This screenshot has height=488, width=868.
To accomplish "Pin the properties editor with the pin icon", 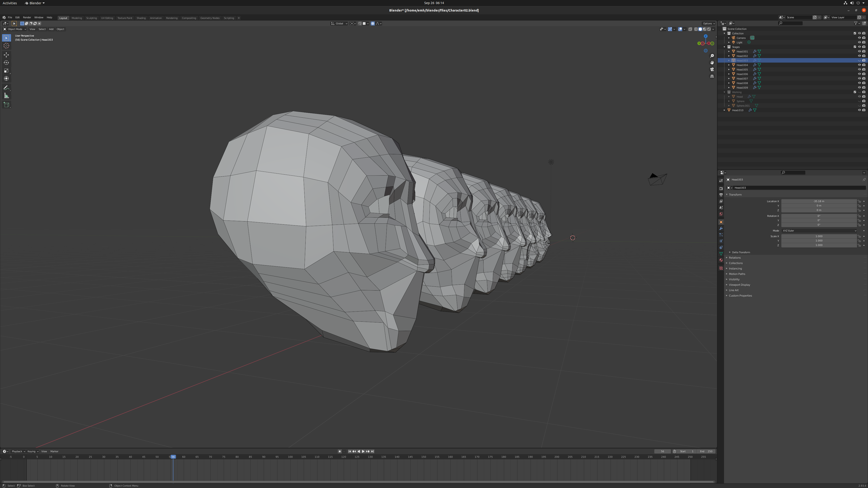I will tap(864, 180).
